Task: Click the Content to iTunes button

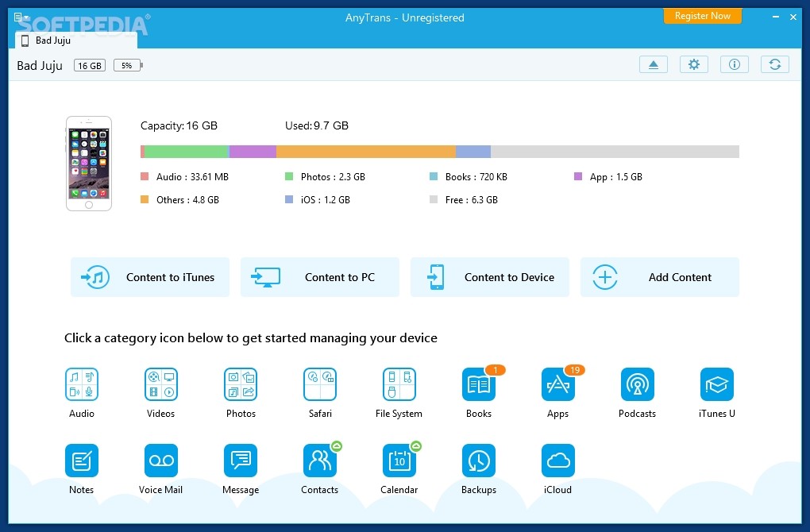Action: coord(150,277)
